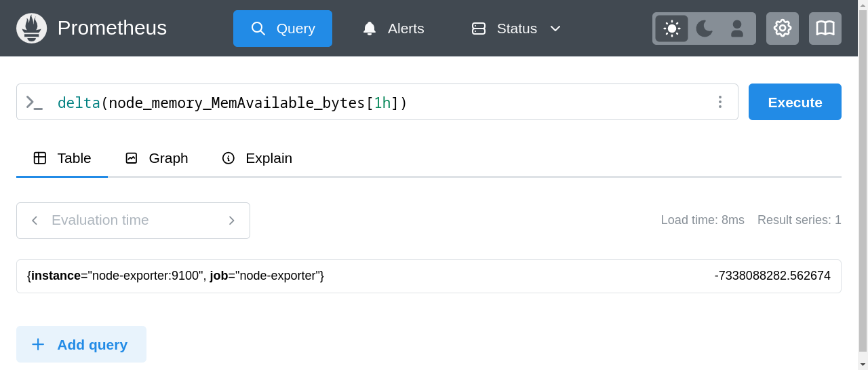Screen dimensions: 868x370
Task: Click into the PromQL expression input
Action: (376, 103)
